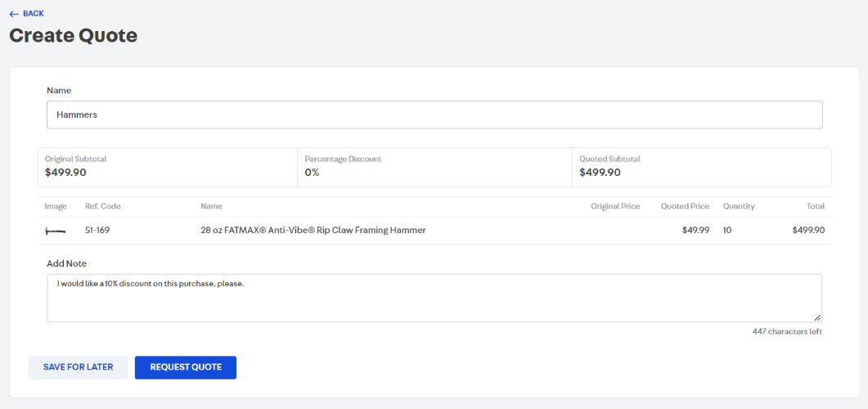
Task: Click the Name input field containing Hammers
Action: [x=434, y=115]
